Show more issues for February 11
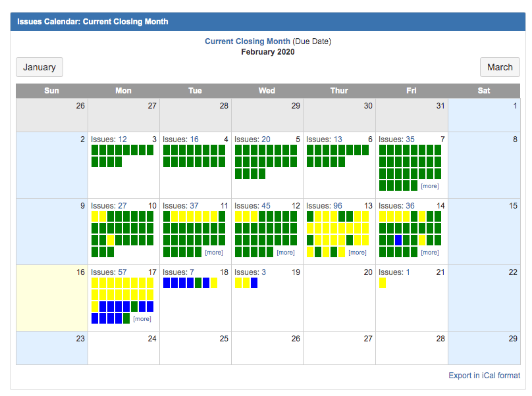This screenshot has height=396, width=532. point(213,253)
